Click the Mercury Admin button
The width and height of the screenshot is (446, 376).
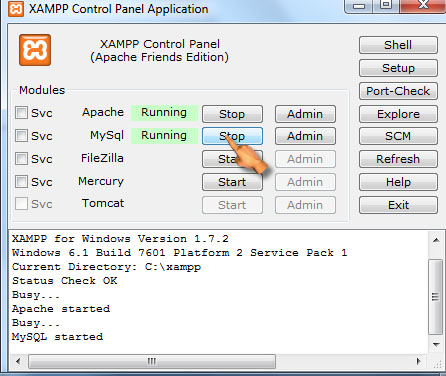[305, 182]
